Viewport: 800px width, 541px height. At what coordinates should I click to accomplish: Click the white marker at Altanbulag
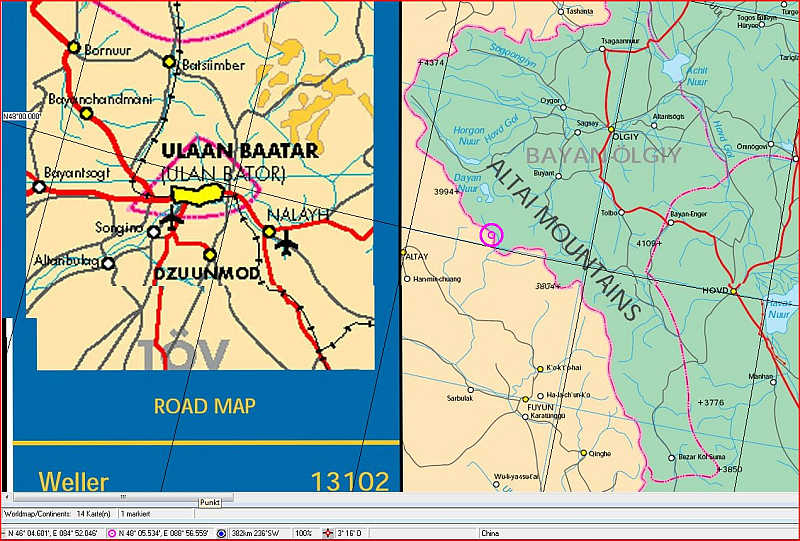pyautogui.click(x=108, y=264)
